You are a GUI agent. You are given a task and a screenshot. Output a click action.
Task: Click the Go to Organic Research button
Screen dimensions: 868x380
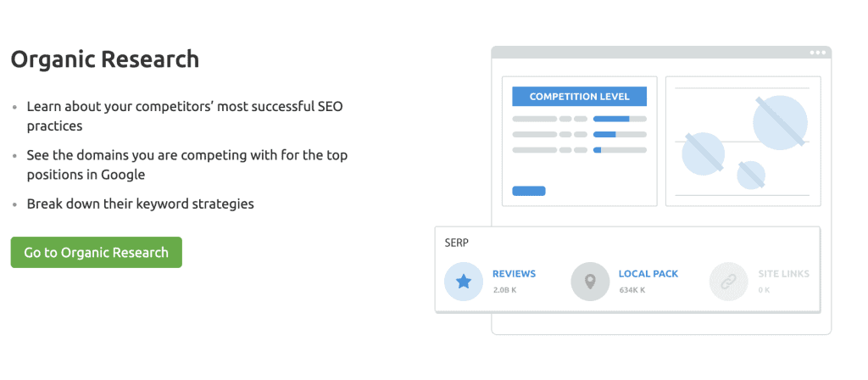click(97, 253)
